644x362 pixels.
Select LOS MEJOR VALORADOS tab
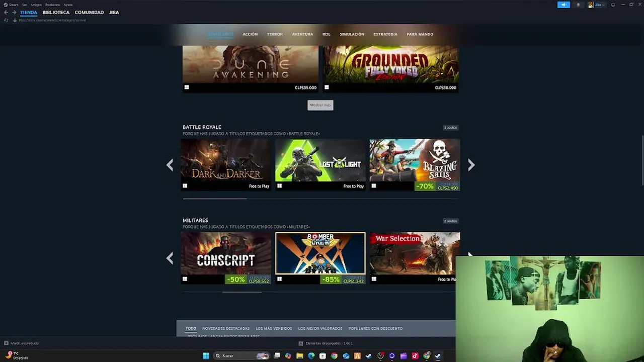point(320,328)
